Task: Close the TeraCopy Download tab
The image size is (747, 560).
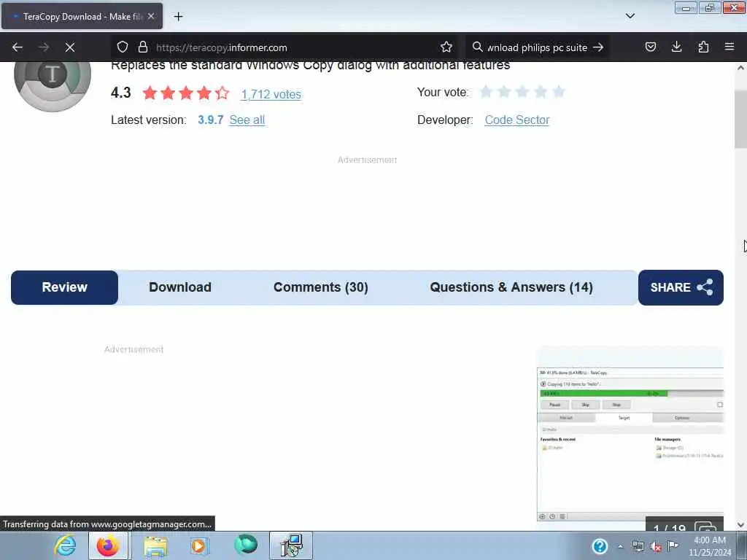Action: [151, 16]
